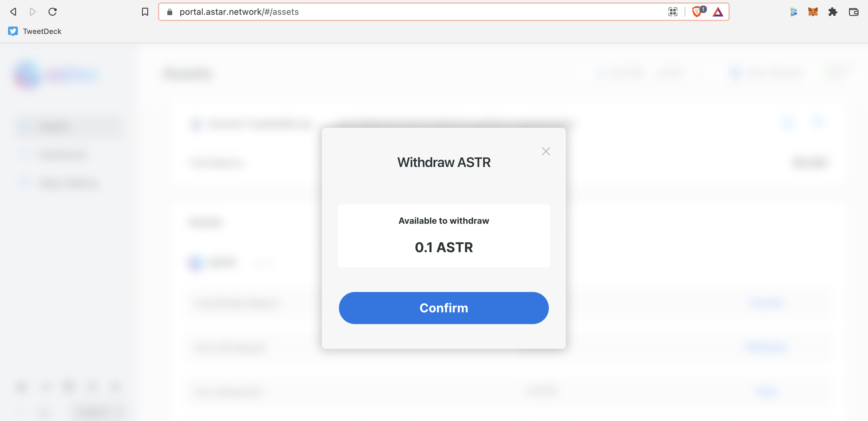Click the Withdraw ASTR dialog title

pos(444,162)
